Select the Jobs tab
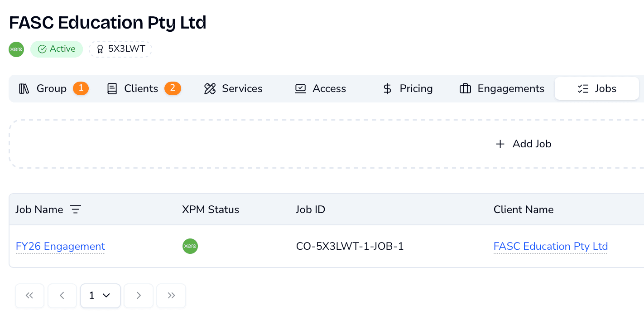644x311 pixels. tap(596, 88)
